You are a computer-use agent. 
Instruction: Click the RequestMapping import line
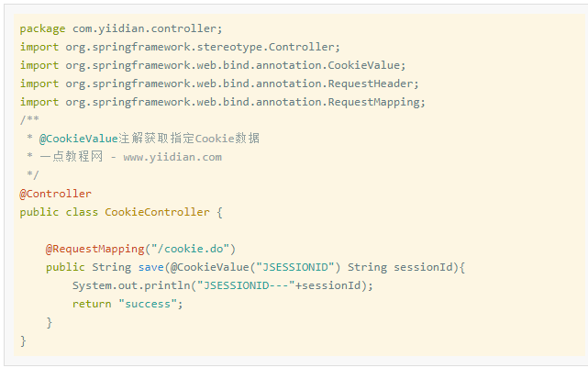tap(222, 103)
